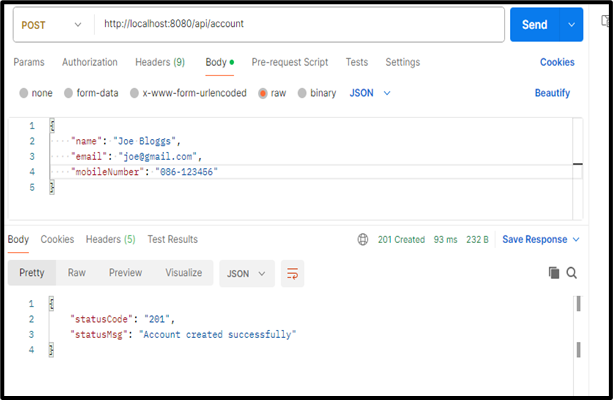Show the Raw response view

pyautogui.click(x=76, y=273)
